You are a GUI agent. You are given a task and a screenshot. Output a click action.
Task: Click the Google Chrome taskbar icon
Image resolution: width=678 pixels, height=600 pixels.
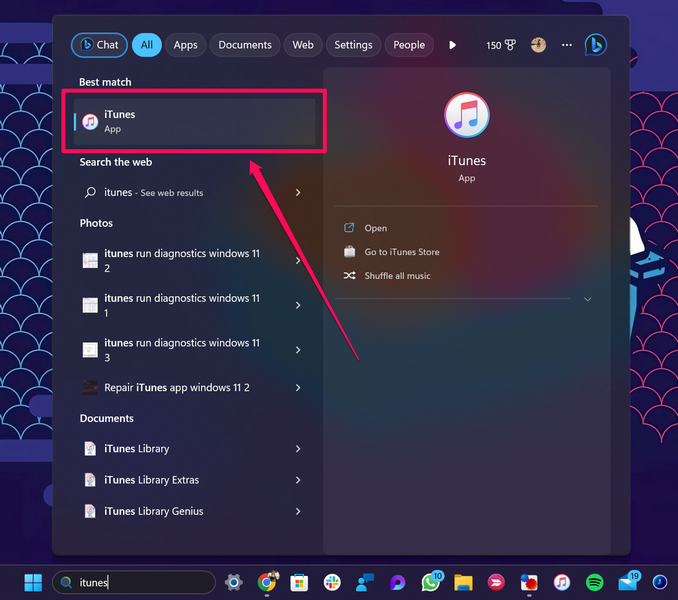267,582
